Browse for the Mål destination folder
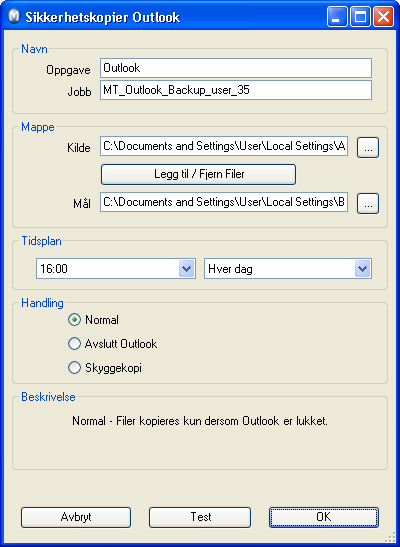 pos(368,203)
